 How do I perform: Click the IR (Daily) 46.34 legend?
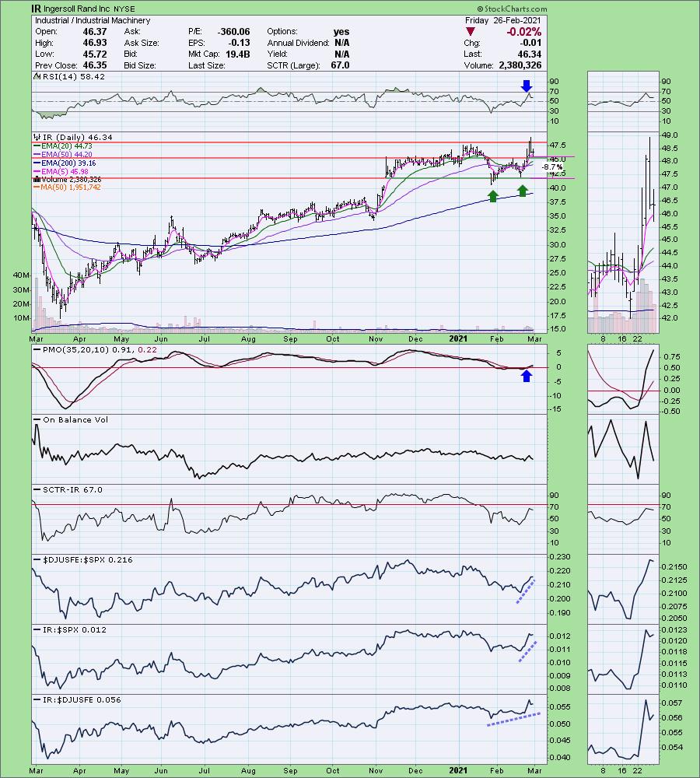tap(78, 138)
